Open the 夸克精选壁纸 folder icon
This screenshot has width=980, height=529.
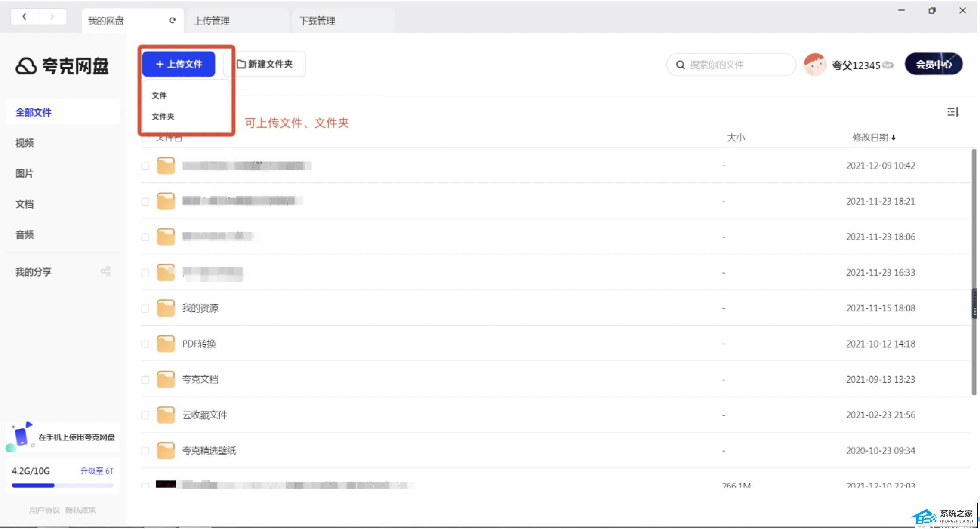(166, 451)
